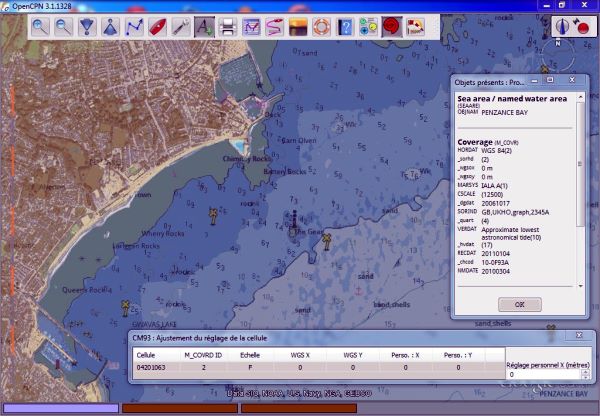Click the Zoom In magnifier icon
Screen dimensions: 600x416
coord(40,27)
